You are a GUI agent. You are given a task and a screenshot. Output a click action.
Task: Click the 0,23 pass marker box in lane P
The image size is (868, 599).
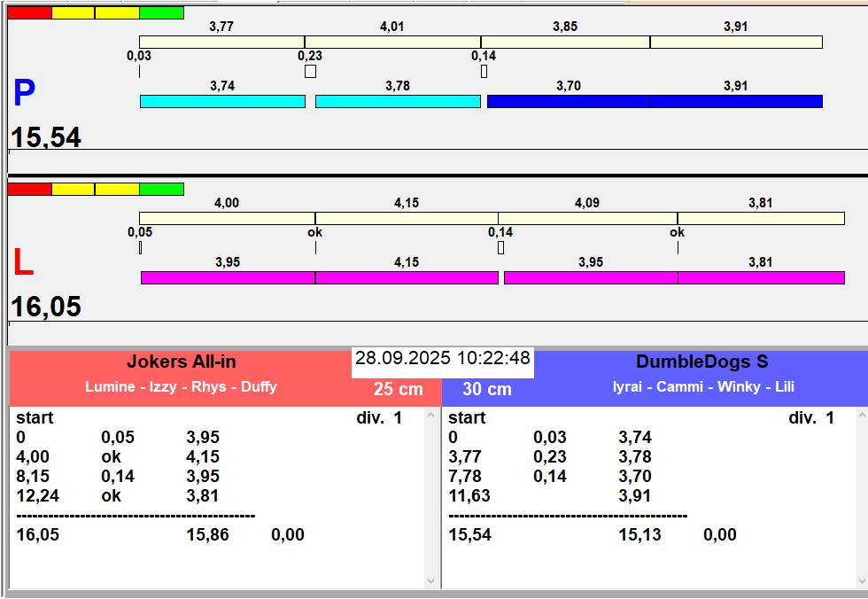point(311,72)
